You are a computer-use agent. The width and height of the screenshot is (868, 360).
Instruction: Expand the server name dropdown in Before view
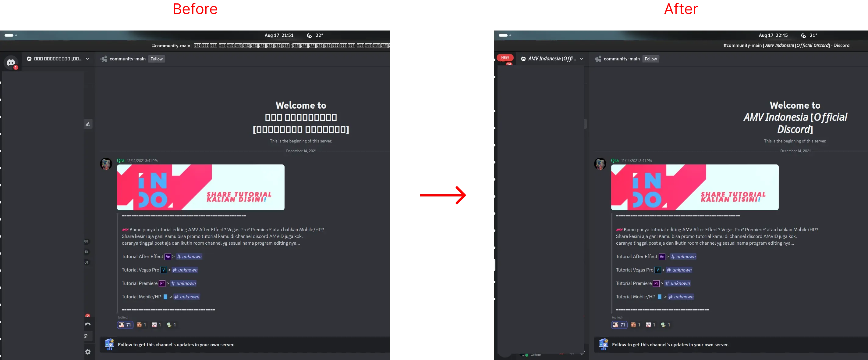[87, 59]
